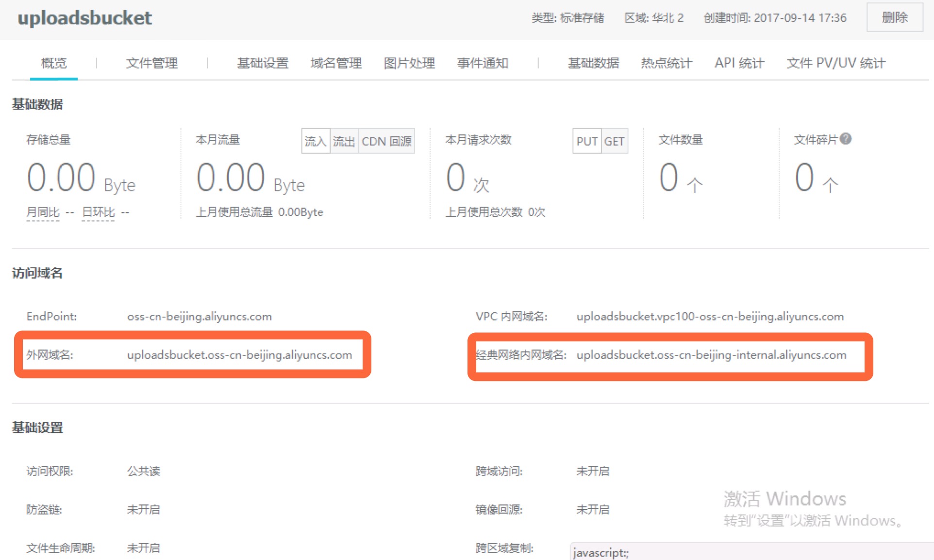The width and height of the screenshot is (934, 560).
Task: Click the 删除 delete bucket button
Action: coord(894,17)
